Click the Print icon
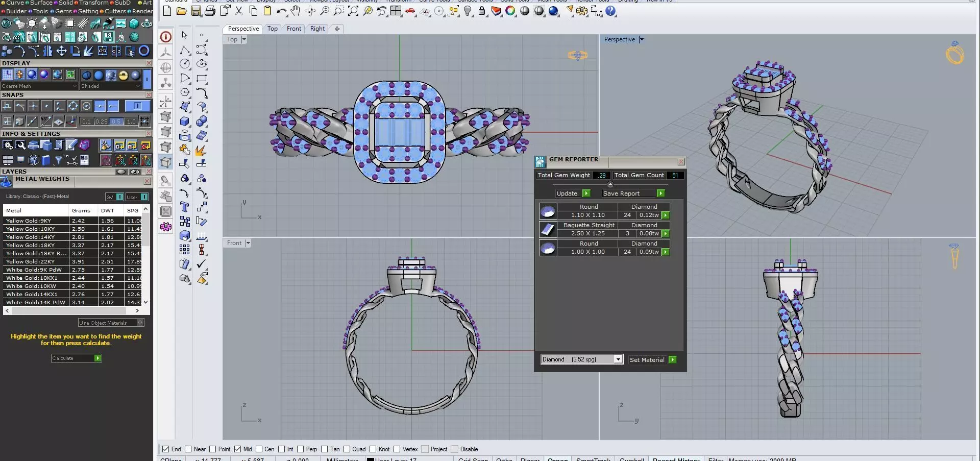The image size is (980, 461). tap(210, 11)
